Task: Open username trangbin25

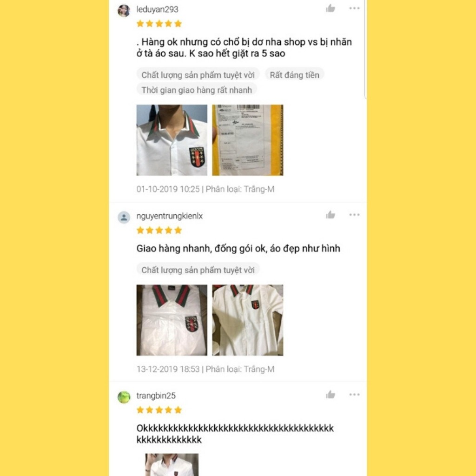Action: (156, 396)
